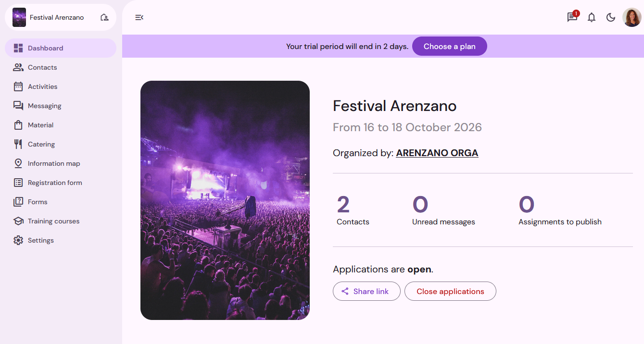This screenshot has height=344, width=644.
Task: Open notifications bell
Action: [592, 17]
